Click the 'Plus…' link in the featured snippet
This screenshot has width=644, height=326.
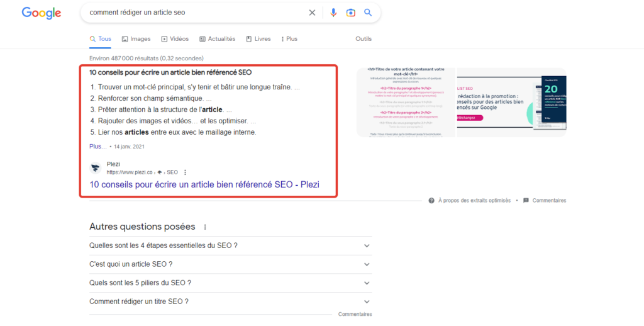coord(97,147)
